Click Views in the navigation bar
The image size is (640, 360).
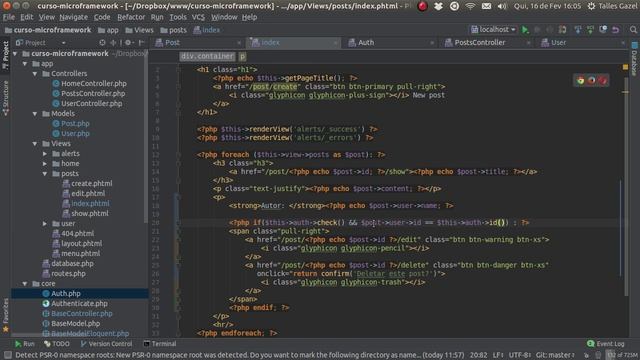[x=140, y=30]
